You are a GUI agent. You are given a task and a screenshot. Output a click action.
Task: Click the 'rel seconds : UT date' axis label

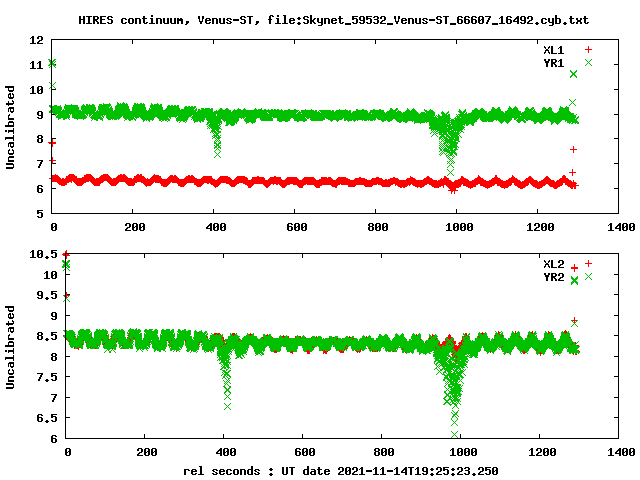341,471
